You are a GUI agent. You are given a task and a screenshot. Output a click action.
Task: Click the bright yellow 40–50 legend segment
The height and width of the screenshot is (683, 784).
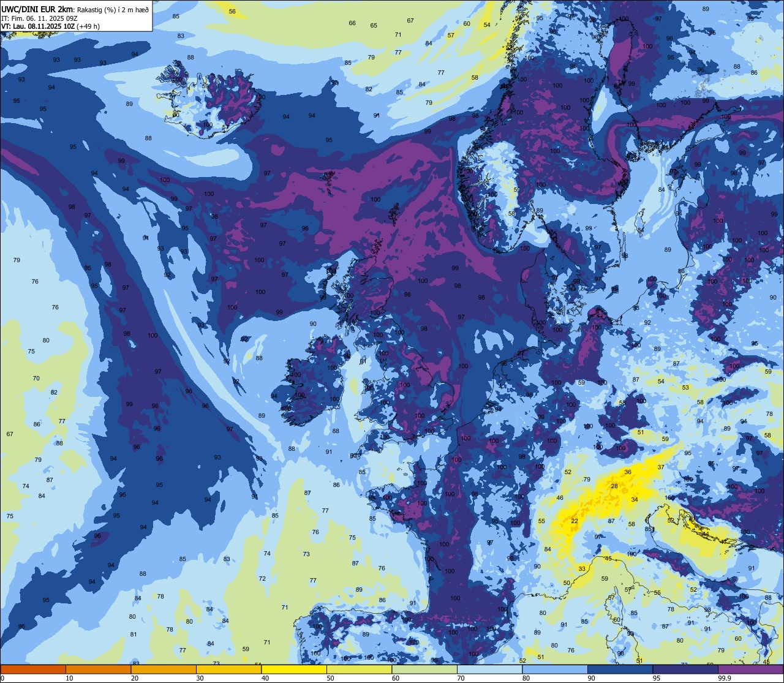(294, 669)
